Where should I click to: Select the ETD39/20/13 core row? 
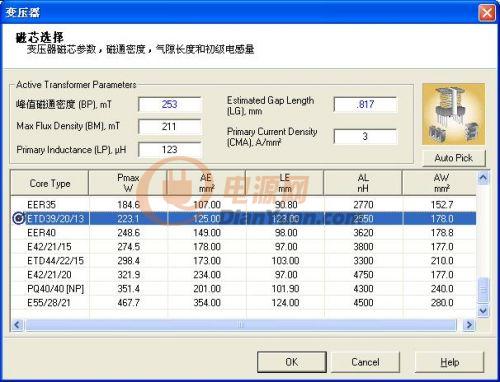click(x=243, y=219)
